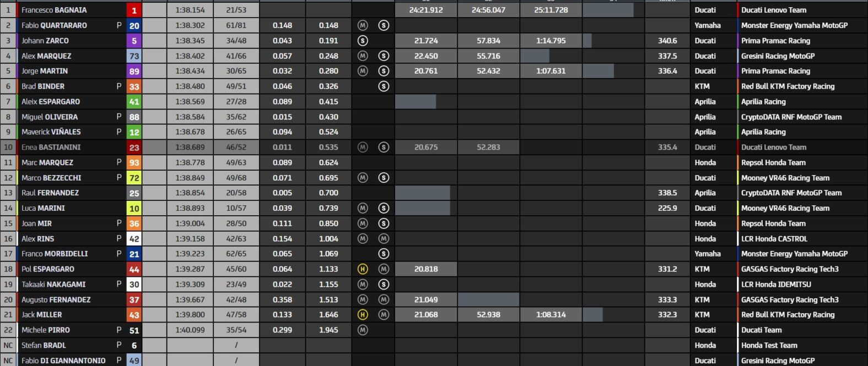The width and height of the screenshot is (868, 366).
Task: Click the S tyre icon in Alex Marquez's row
Action: (384, 56)
